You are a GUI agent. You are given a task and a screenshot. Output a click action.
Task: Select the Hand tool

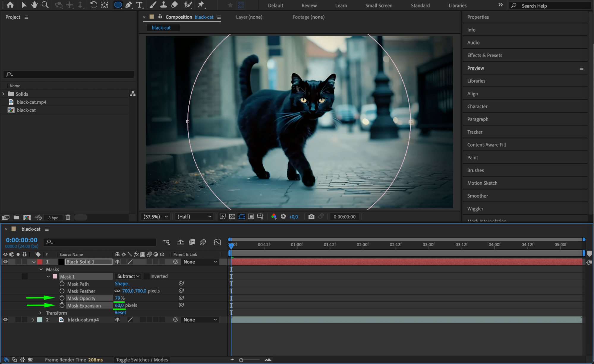coord(34,5)
